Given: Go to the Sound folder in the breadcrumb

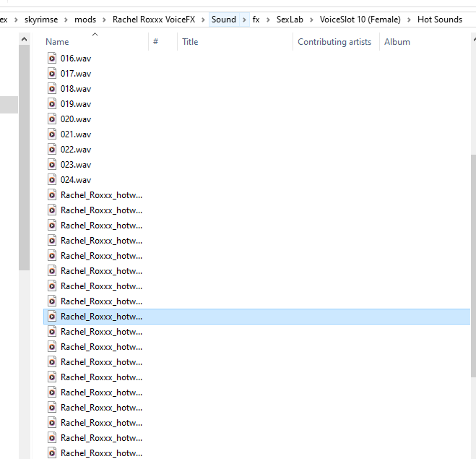Looking at the screenshot, I should [224, 20].
